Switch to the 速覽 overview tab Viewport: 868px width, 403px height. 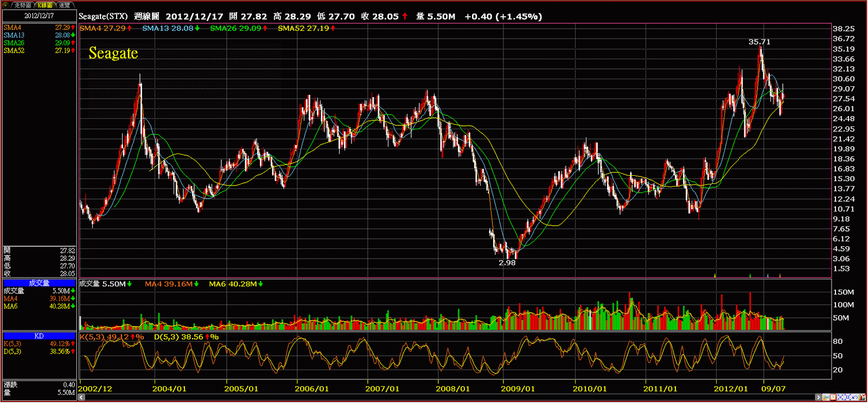pyautogui.click(x=65, y=5)
